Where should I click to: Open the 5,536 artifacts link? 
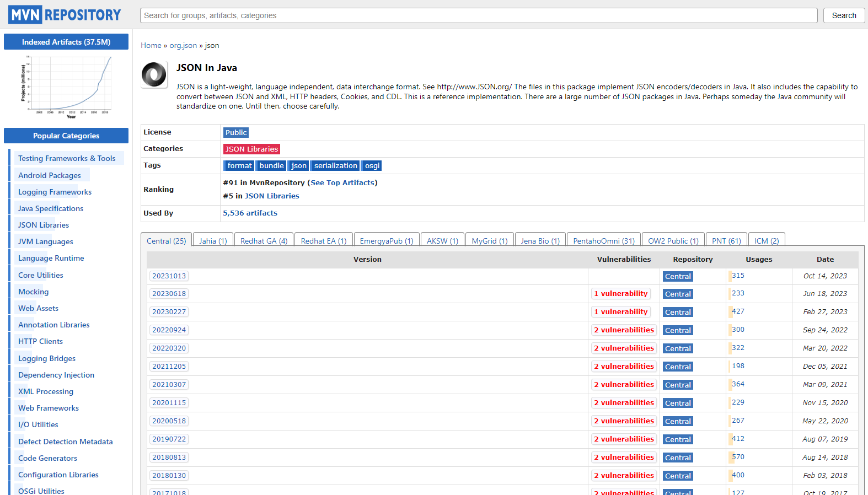pos(250,213)
